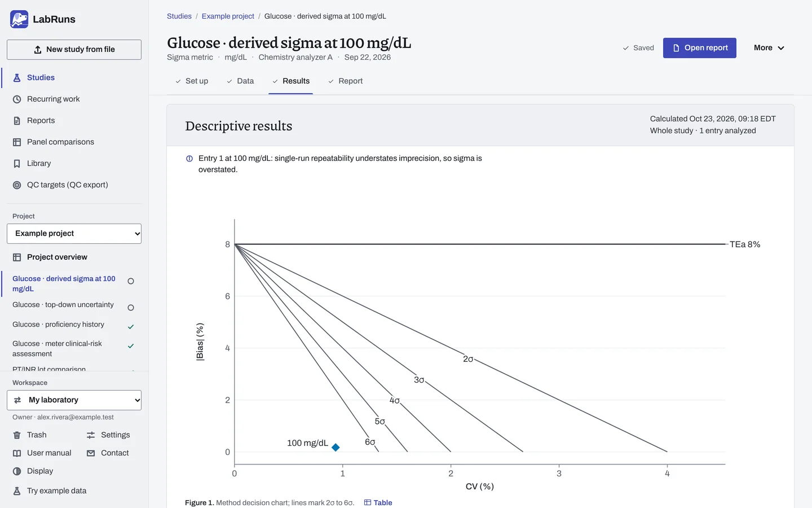This screenshot has height=508, width=812.
Task: Follow the Example project breadcrumb link
Action: click(x=228, y=16)
